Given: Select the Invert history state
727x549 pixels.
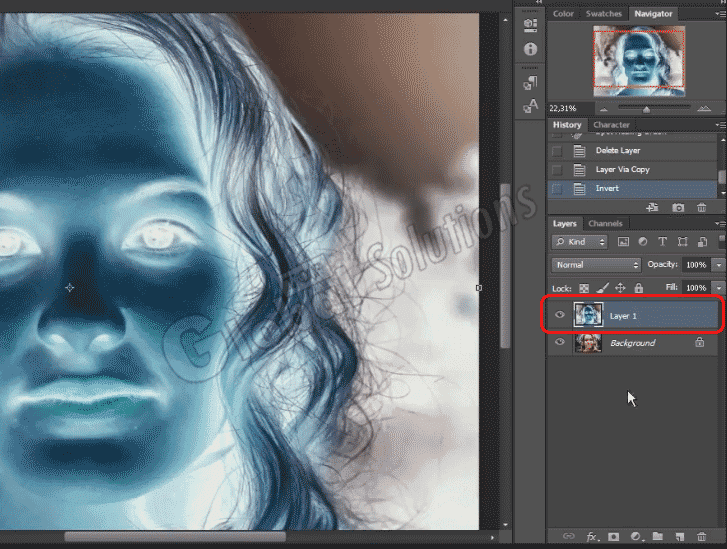Looking at the screenshot, I should tap(632, 188).
